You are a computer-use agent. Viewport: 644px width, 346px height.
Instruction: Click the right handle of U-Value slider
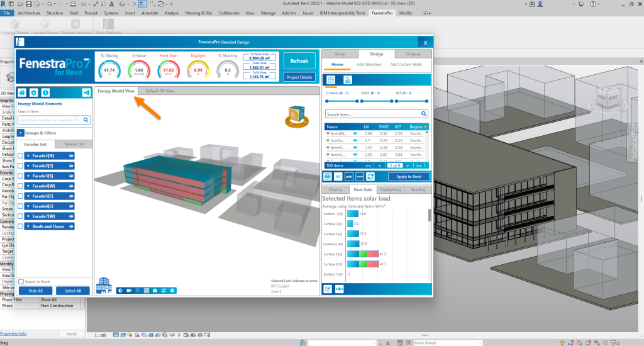pyautogui.click(x=357, y=101)
